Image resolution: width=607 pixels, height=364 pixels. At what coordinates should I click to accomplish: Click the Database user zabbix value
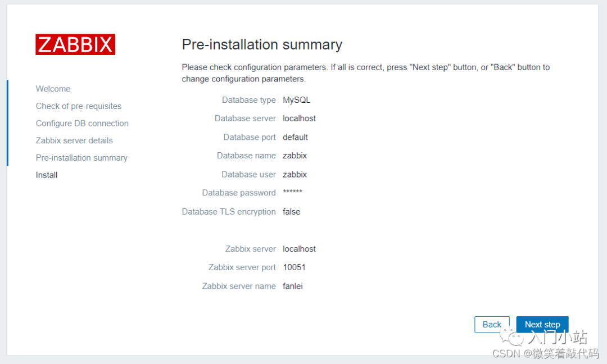click(x=295, y=175)
